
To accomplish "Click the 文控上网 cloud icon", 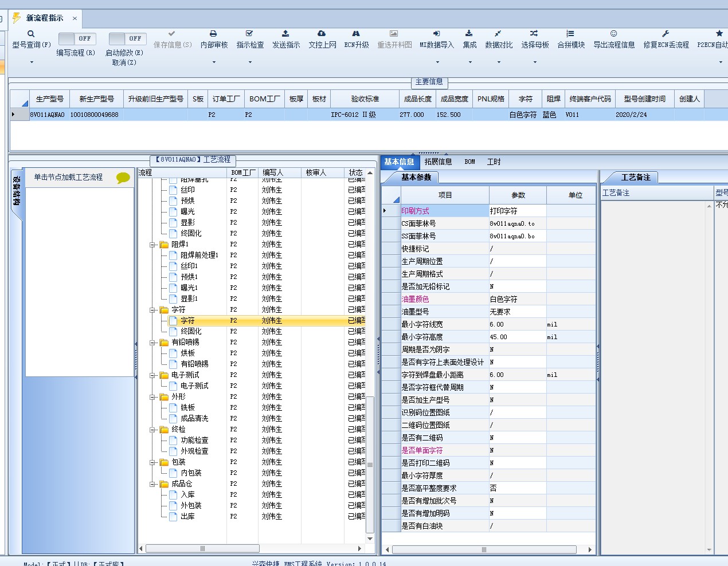I will 322,34.
